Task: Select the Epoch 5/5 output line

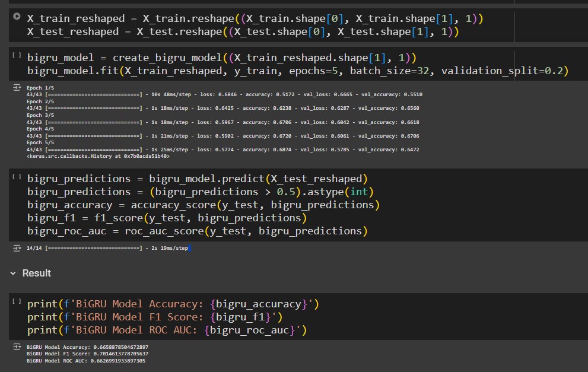Action: (40, 142)
